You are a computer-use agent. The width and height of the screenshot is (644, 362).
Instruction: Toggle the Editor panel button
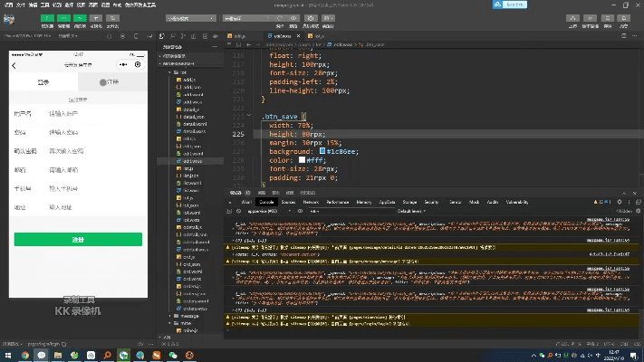pyautogui.click(x=63, y=18)
